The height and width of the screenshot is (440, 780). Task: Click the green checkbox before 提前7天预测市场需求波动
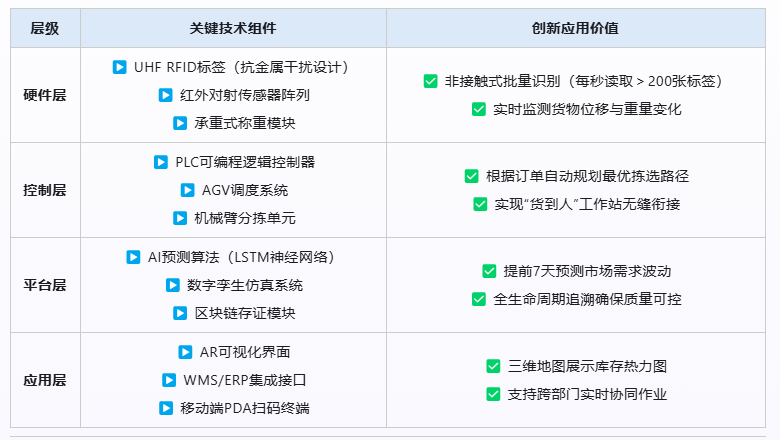pyautogui.click(x=489, y=271)
